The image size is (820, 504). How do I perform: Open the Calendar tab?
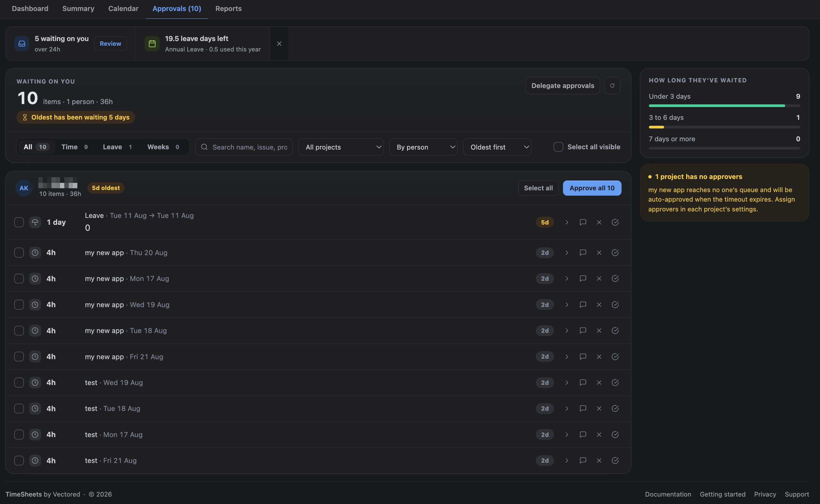pyautogui.click(x=123, y=9)
